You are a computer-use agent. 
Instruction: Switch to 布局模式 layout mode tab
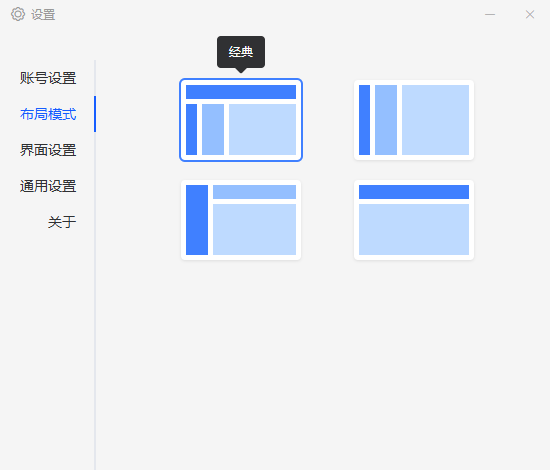(x=48, y=114)
